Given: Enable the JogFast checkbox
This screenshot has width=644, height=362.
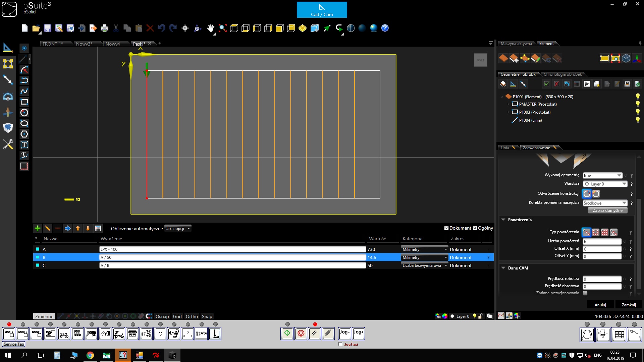Looking at the screenshot, I should [340, 344].
